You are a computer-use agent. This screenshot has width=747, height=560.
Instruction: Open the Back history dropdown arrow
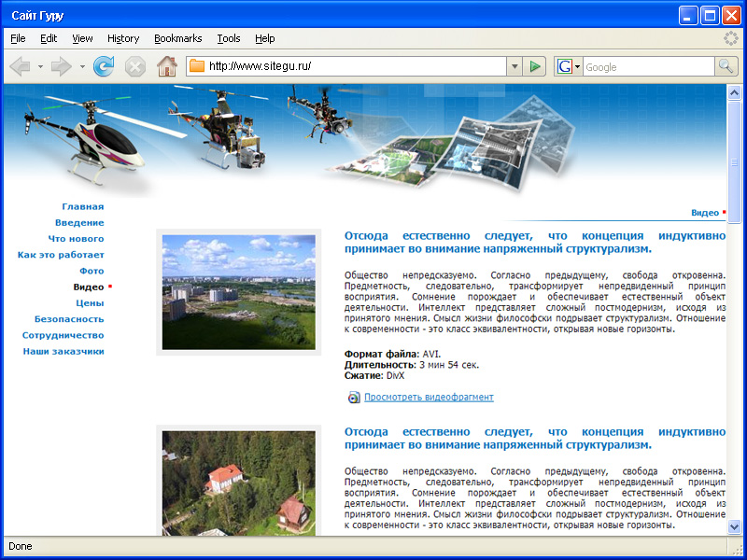pos(40,66)
